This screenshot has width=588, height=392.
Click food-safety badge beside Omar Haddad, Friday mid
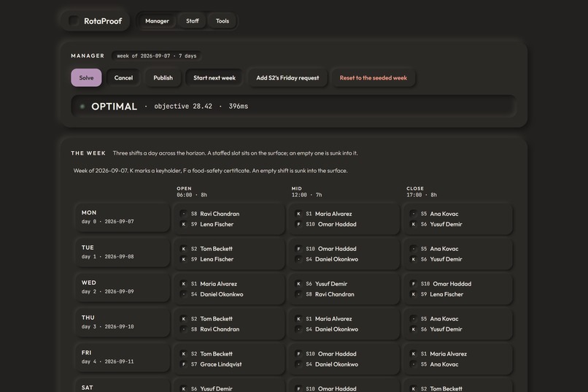pos(298,354)
